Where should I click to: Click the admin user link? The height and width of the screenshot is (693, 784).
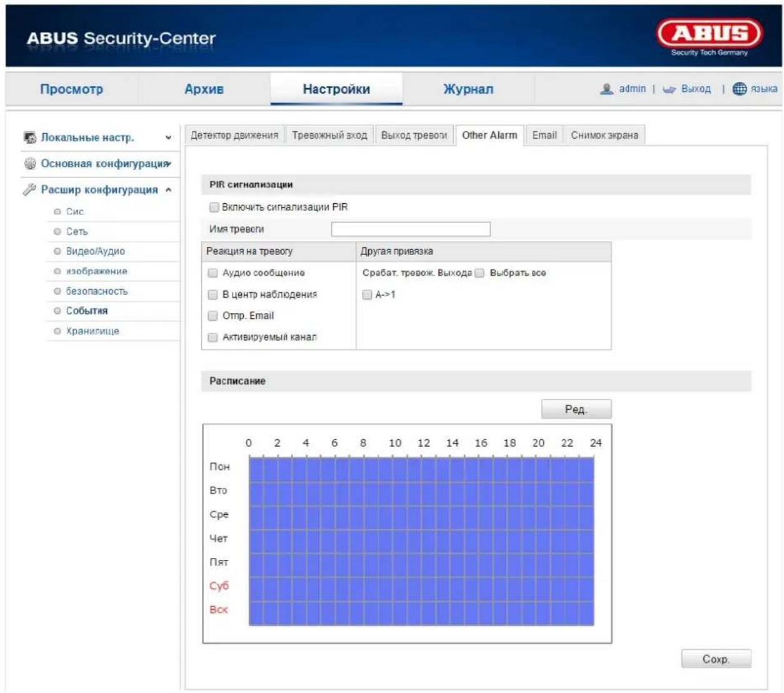(632, 89)
